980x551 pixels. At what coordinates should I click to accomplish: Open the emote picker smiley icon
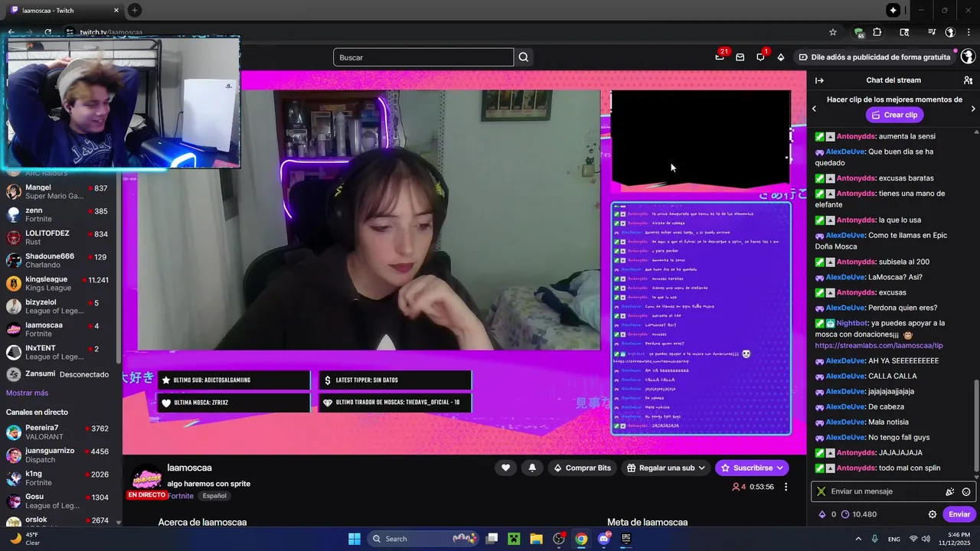click(x=966, y=492)
